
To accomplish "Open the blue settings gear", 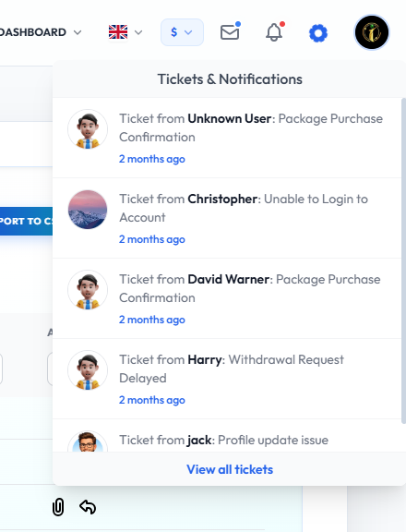I will 318,33.
